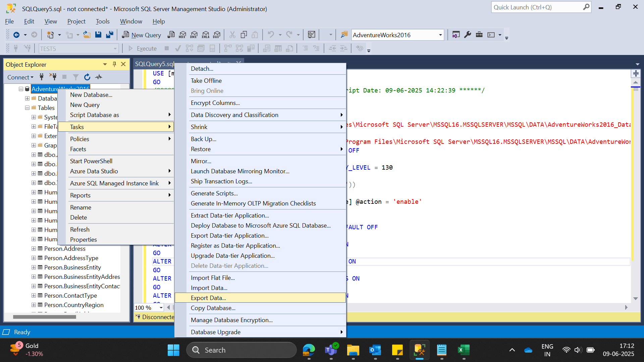The image size is (644, 362).
Task: Toggle the Object Explorer auto-hide pin
Action: click(x=114, y=64)
